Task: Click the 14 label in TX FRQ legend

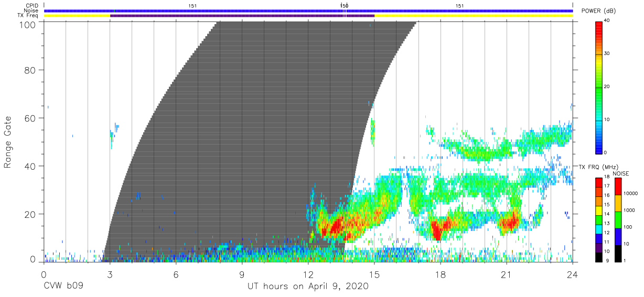Action: point(607,214)
